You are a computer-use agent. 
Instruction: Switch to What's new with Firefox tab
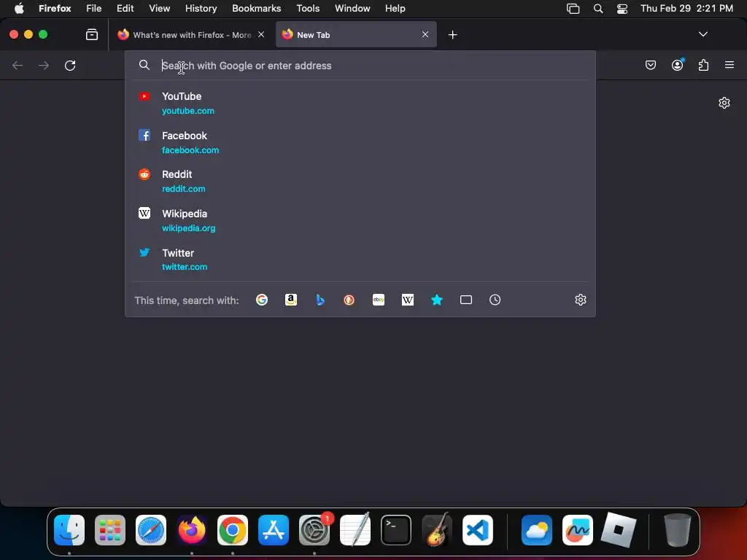(190, 34)
